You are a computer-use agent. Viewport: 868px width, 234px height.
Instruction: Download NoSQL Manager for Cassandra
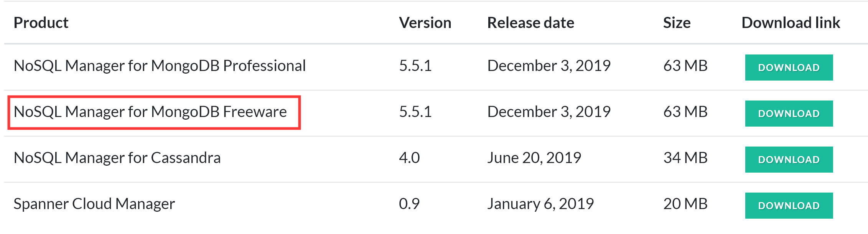click(788, 159)
